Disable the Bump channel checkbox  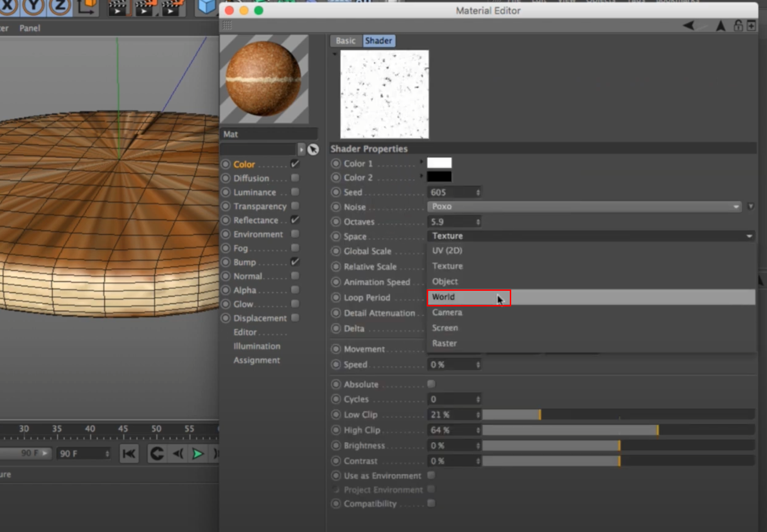coord(295,261)
